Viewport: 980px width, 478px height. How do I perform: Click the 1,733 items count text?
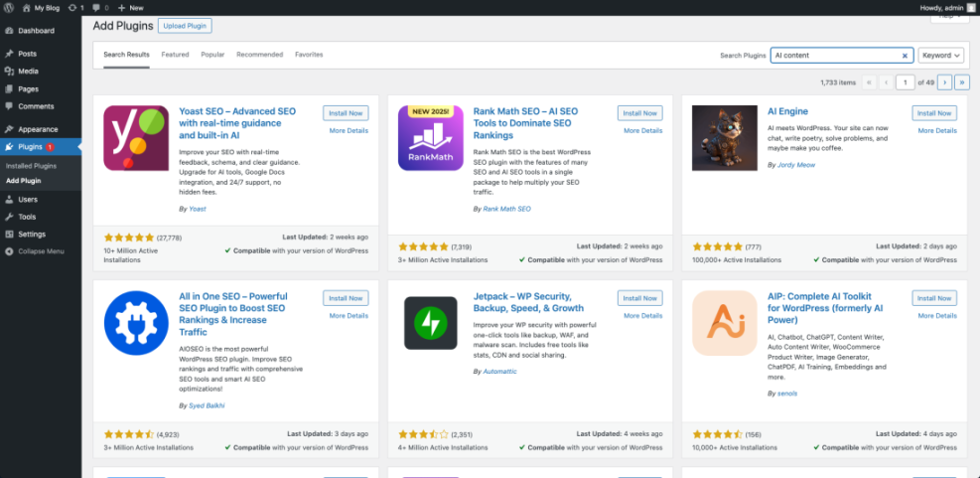(x=837, y=82)
